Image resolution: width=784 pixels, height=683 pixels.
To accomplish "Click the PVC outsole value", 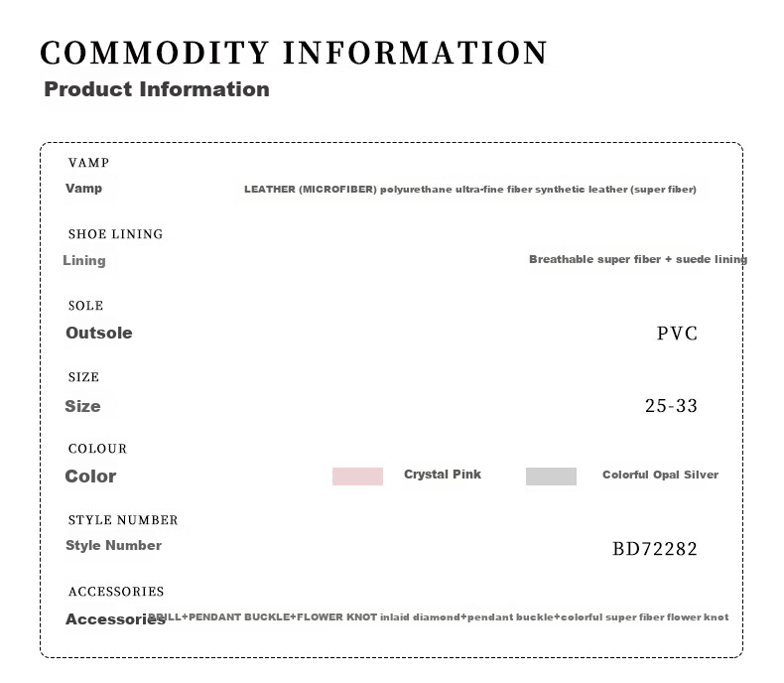I will pyautogui.click(x=677, y=334).
